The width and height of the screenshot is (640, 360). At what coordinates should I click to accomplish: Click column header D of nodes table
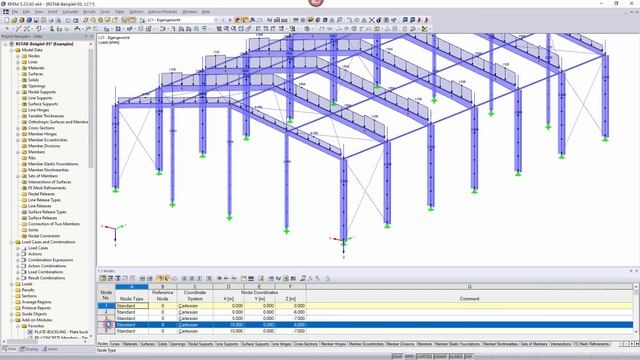(x=228, y=287)
